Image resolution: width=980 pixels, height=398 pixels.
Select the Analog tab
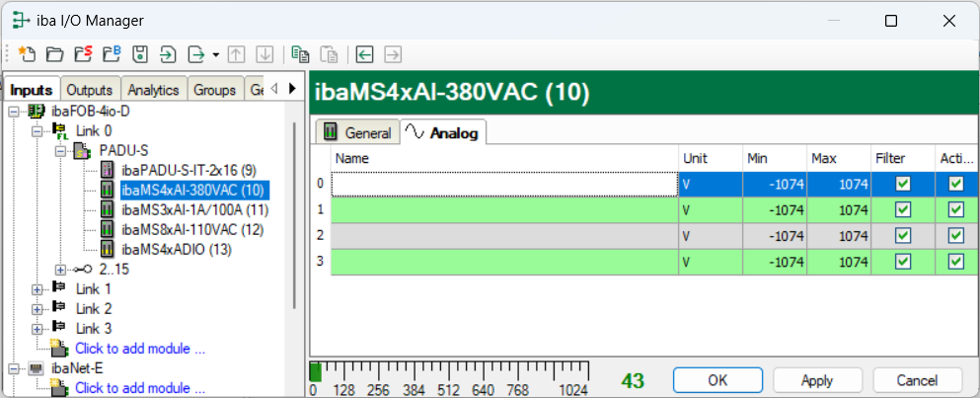[443, 131]
